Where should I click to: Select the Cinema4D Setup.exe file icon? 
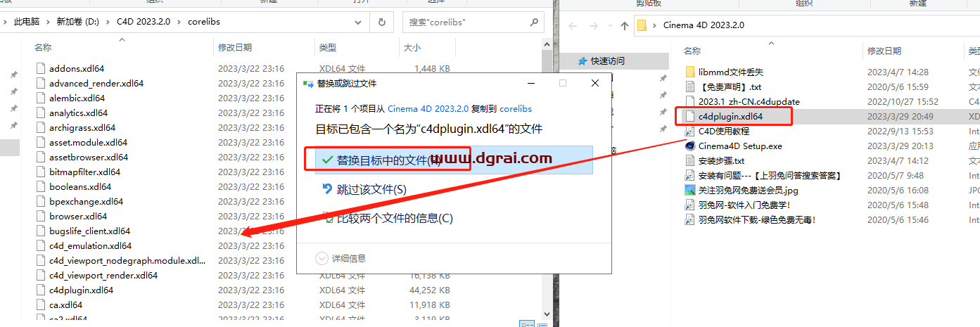pos(690,146)
